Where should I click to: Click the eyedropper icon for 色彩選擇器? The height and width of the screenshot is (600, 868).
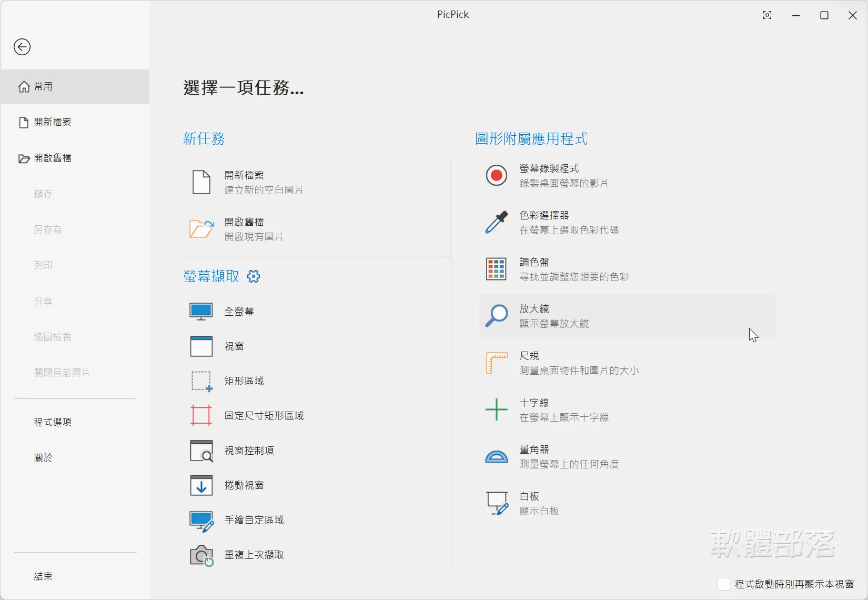point(496,222)
